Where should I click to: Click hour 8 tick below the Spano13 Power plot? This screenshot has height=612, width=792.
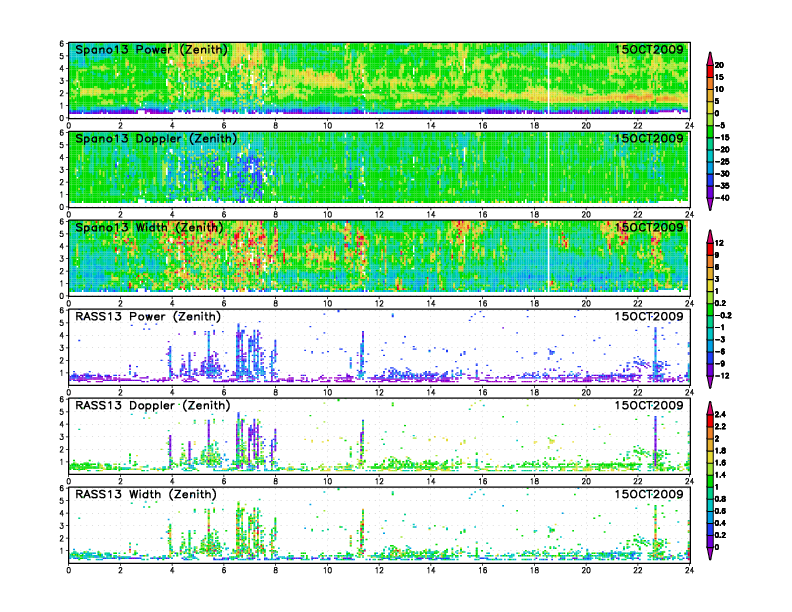[276, 126]
